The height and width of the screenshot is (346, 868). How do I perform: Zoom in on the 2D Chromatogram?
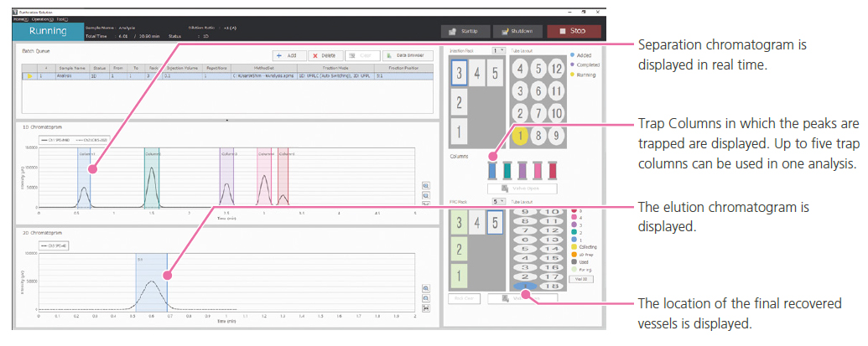click(x=426, y=288)
